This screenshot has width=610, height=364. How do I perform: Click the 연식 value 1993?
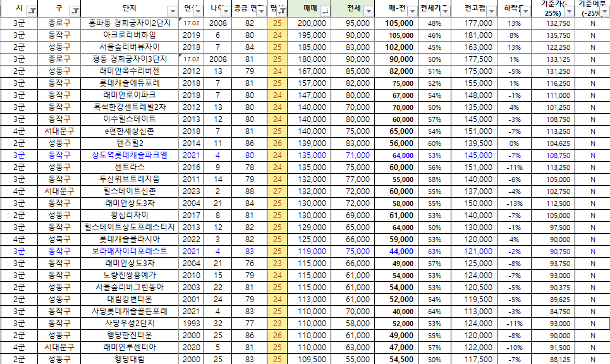192,324
